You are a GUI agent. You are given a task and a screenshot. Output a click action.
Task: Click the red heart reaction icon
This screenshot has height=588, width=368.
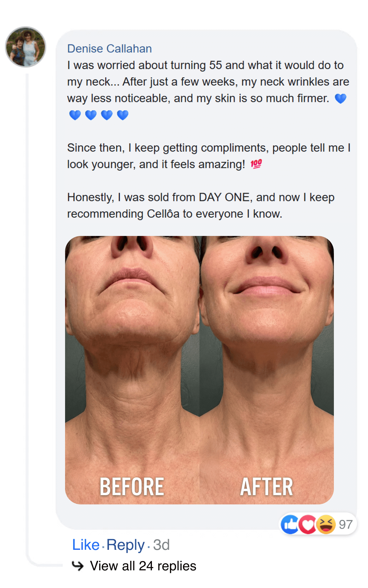(307, 524)
